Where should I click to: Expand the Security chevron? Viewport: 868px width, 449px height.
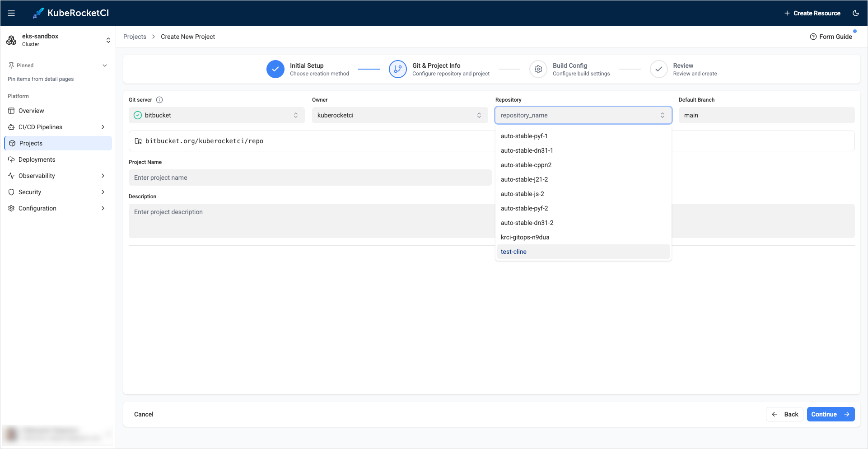click(x=103, y=192)
